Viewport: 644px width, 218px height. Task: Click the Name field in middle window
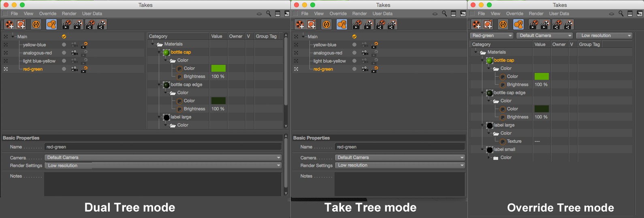399,147
